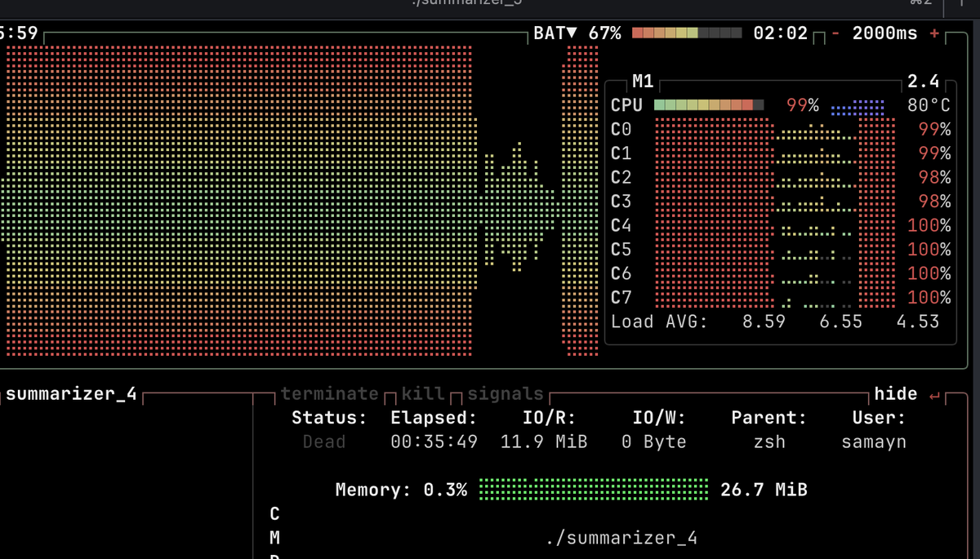This screenshot has height=559, width=980.
Task: Open the signals list
Action: point(505,393)
